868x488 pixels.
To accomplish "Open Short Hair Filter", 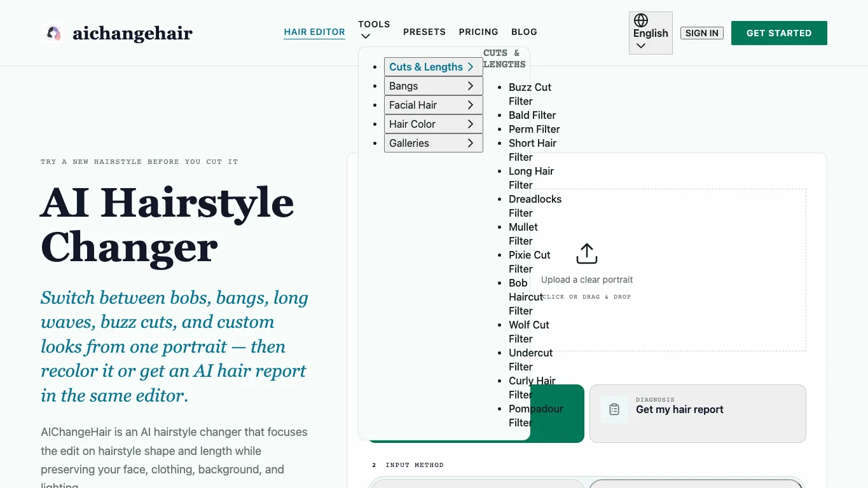I will 532,150.
